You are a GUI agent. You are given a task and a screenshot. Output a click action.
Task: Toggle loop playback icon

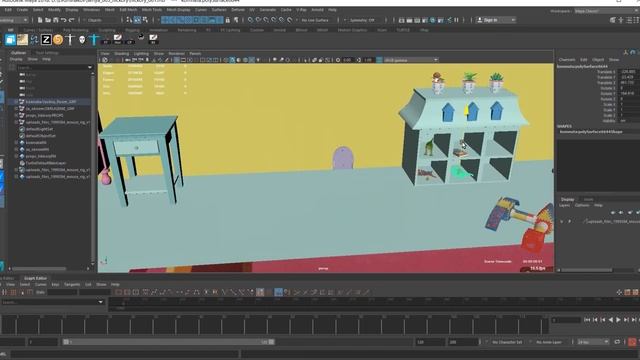tap(617, 342)
